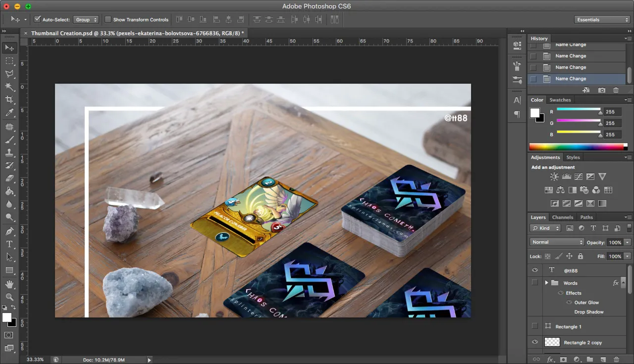Open Opacity slider dropdown arrow
Screen dimensions: 634x364
pos(628,242)
